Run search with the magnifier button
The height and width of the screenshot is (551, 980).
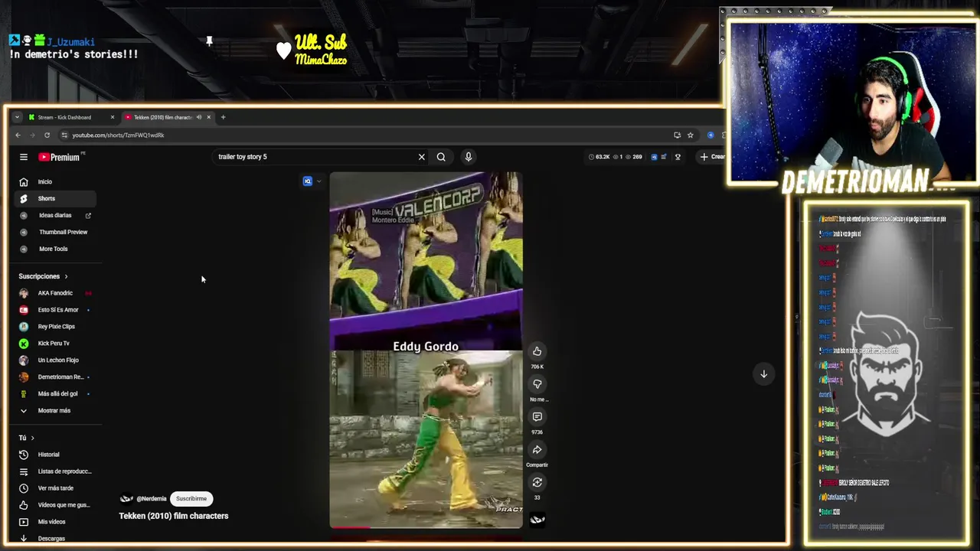pyautogui.click(x=441, y=157)
